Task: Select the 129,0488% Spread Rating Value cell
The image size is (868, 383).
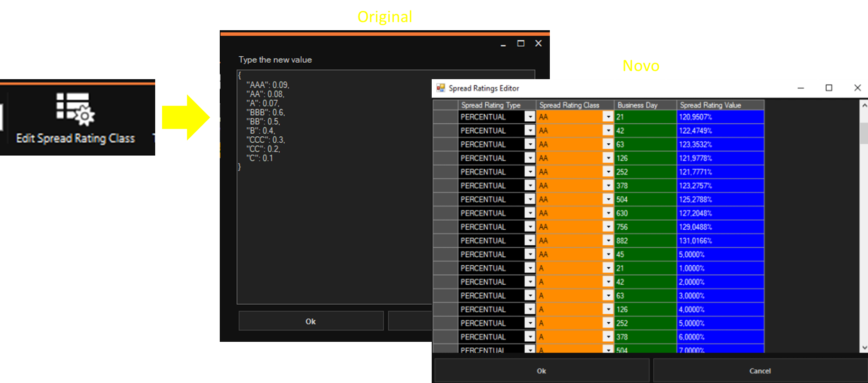Action: 720,227
